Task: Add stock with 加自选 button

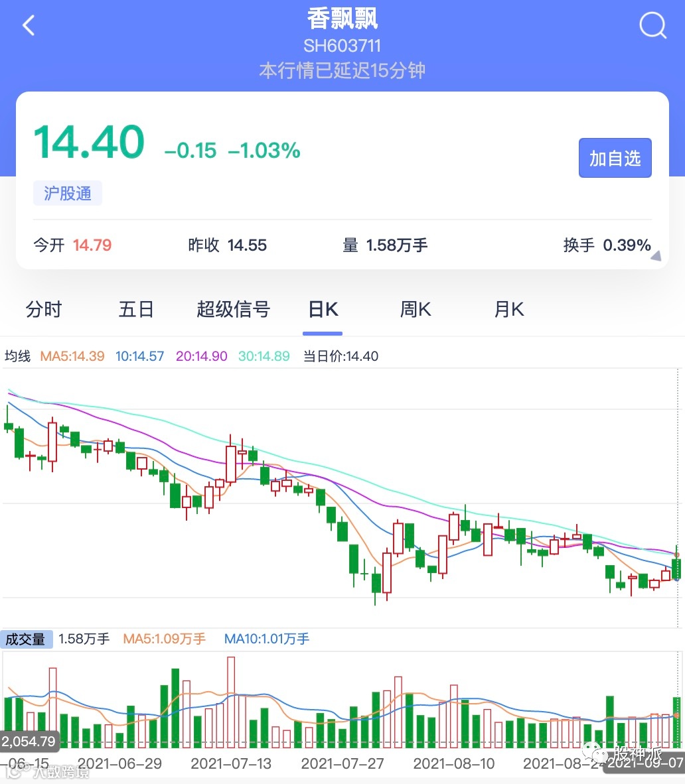Action: [615, 158]
